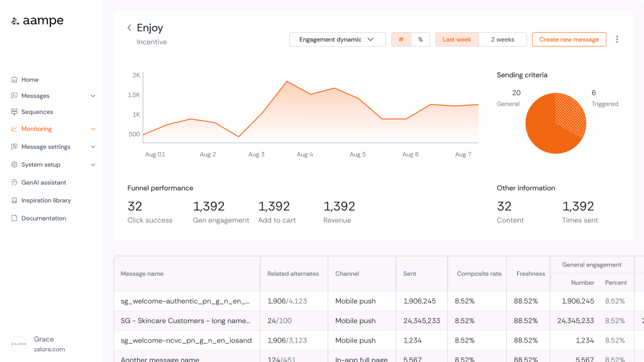Screen dimensions: 644x362
Task: Open Grace's zalora.com profile
Action: 49,344
